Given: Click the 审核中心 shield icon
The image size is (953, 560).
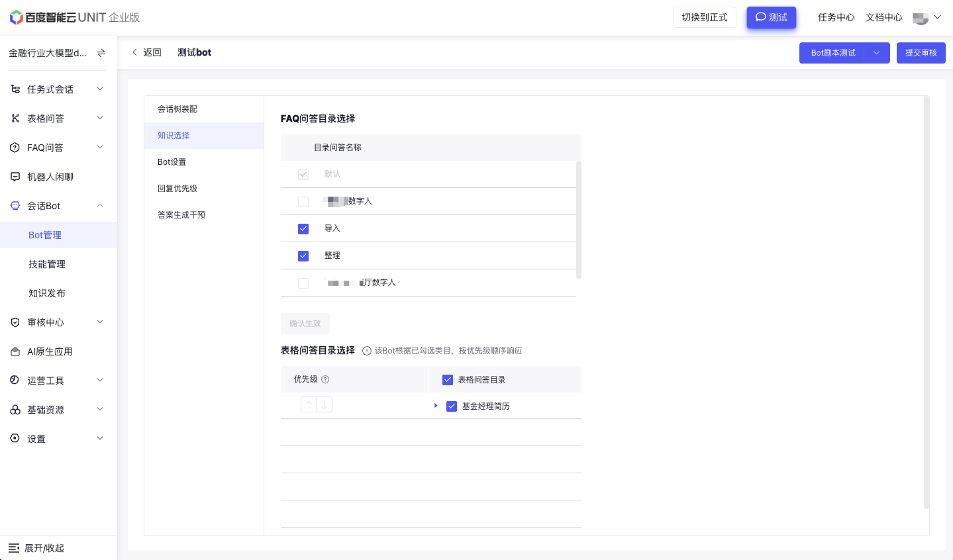Looking at the screenshot, I should (15, 322).
